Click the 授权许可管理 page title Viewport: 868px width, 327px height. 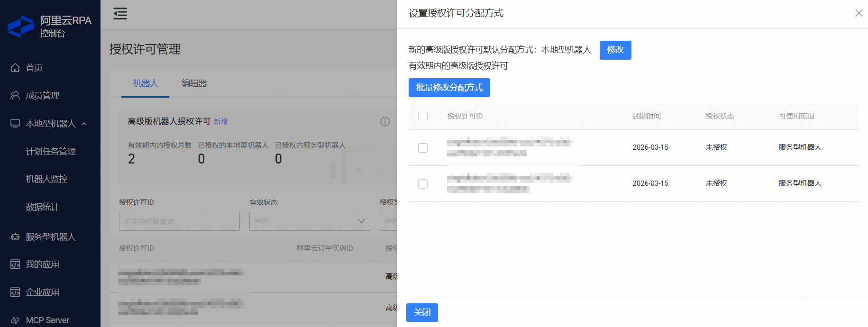click(145, 49)
